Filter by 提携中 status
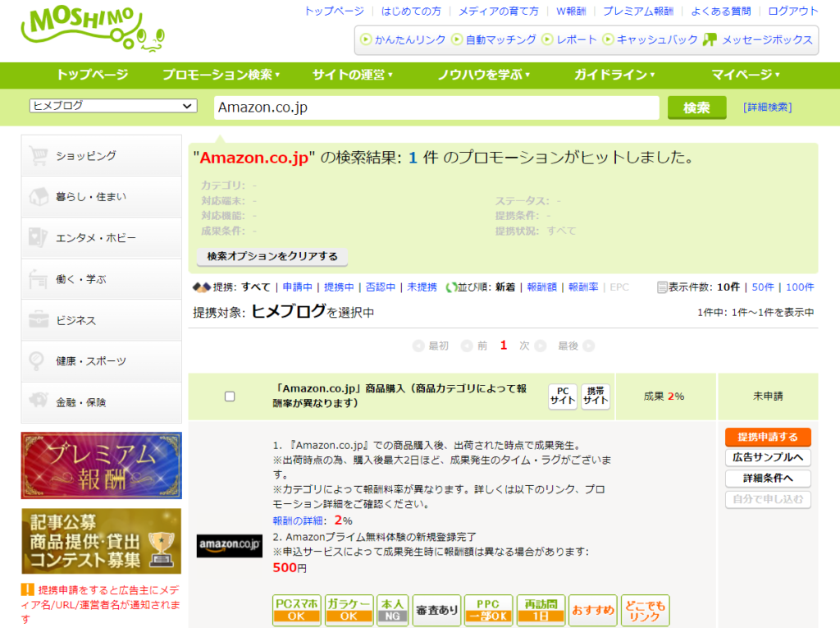840x628 pixels. pyautogui.click(x=339, y=287)
